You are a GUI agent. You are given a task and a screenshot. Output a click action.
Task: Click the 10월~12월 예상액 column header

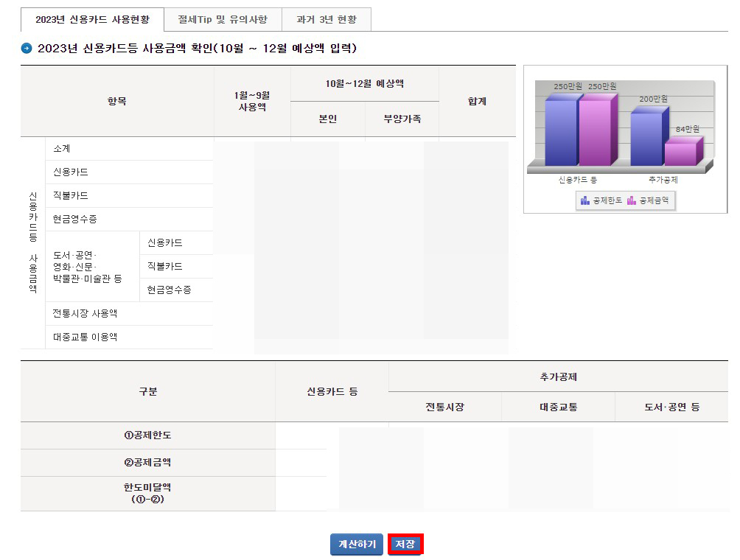coord(364,83)
